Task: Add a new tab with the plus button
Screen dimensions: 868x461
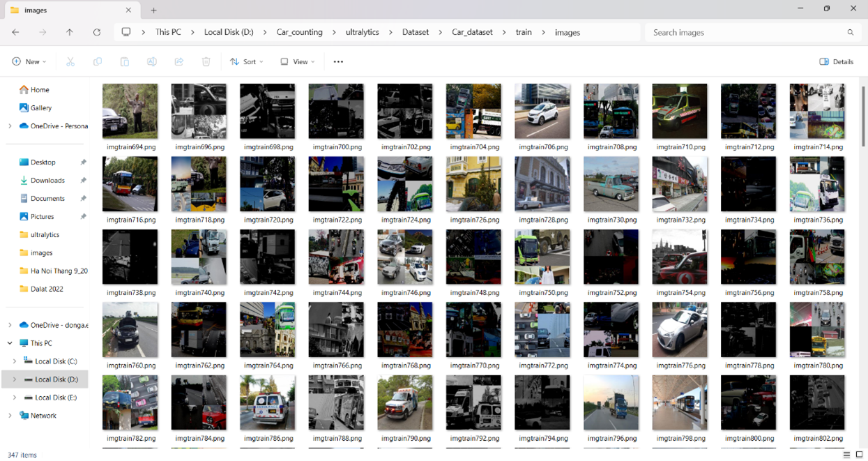Action: (153, 10)
